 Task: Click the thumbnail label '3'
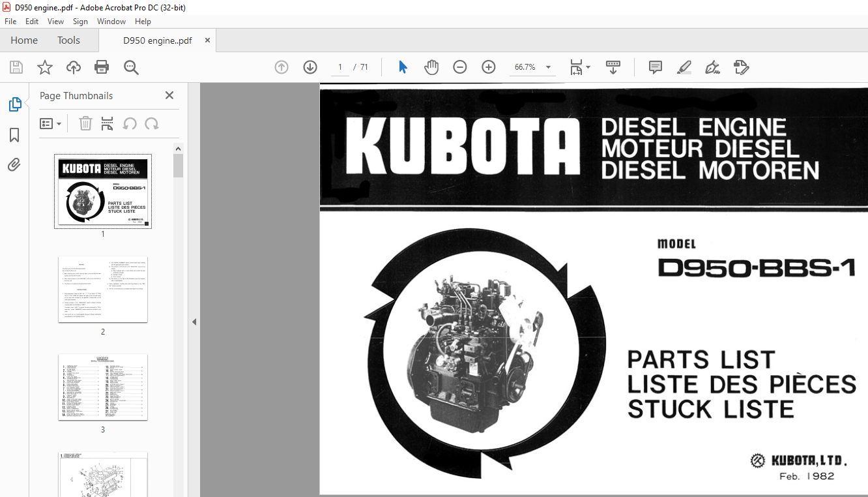(x=103, y=429)
